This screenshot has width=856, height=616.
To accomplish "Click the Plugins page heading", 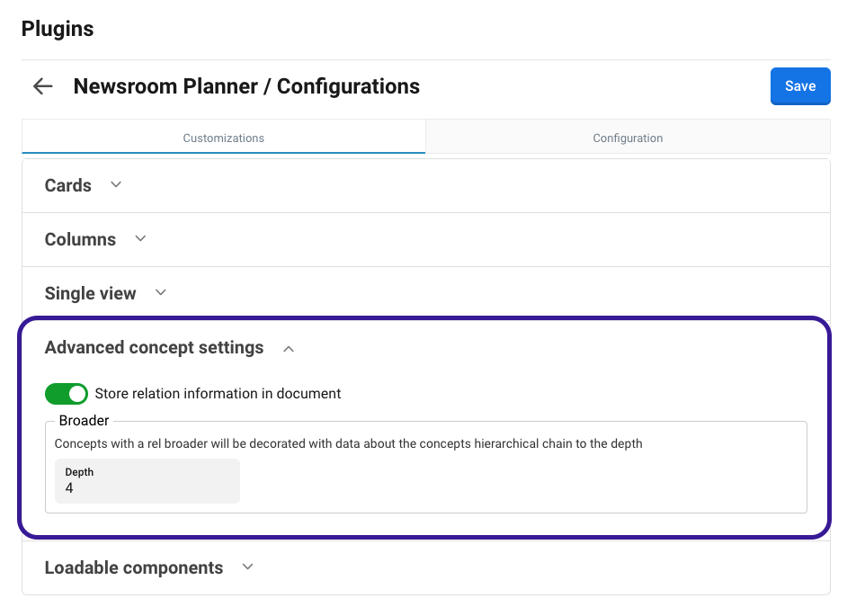I will [x=58, y=29].
